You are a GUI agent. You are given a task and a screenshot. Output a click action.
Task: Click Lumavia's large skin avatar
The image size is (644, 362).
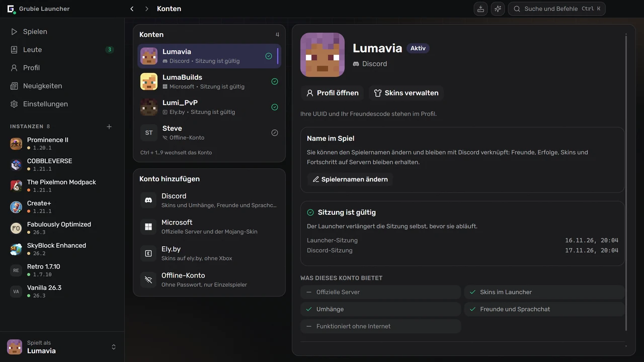click(x=323, y=55)
